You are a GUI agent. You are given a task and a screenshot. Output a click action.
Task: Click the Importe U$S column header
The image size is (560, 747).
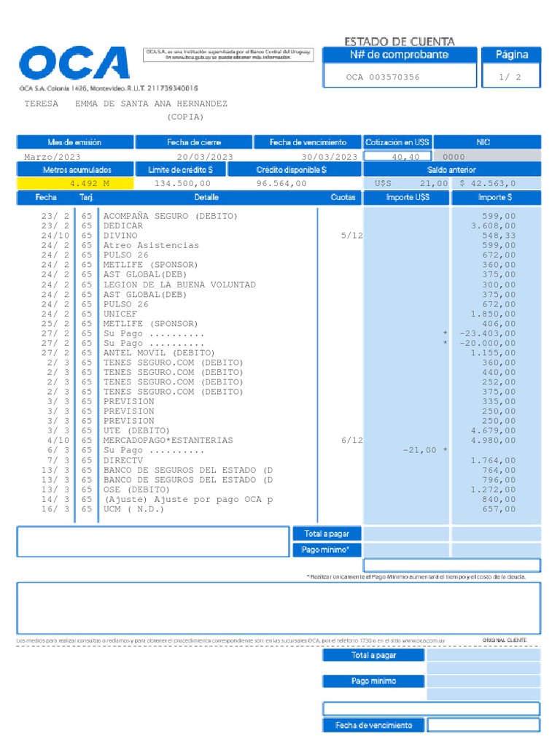pos(408,197)
